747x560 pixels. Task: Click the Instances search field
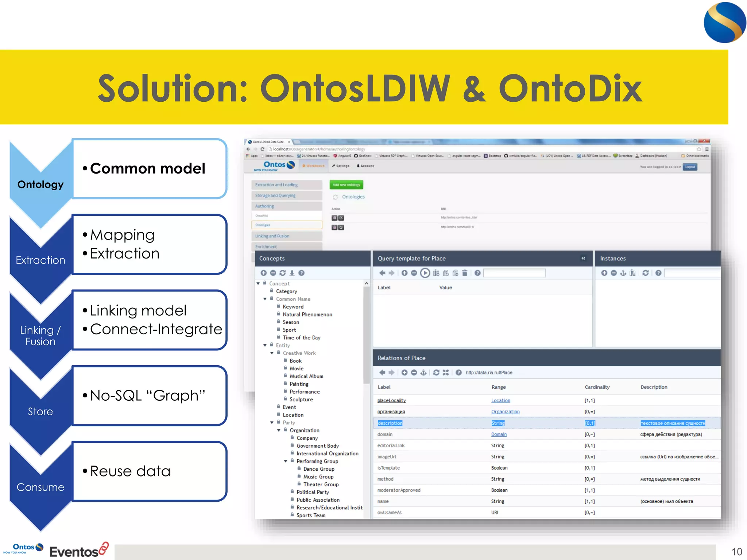click(x=692, y=273)
